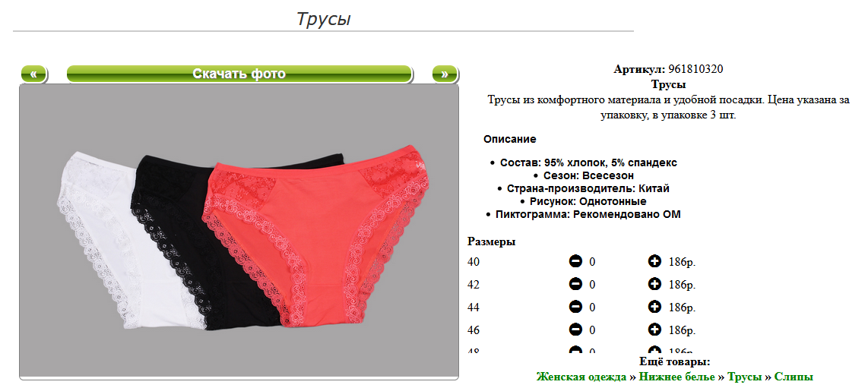Viewport: 868px width, 388px height.
Task: Go to previous photo with « button
Action: pos(34,74)
